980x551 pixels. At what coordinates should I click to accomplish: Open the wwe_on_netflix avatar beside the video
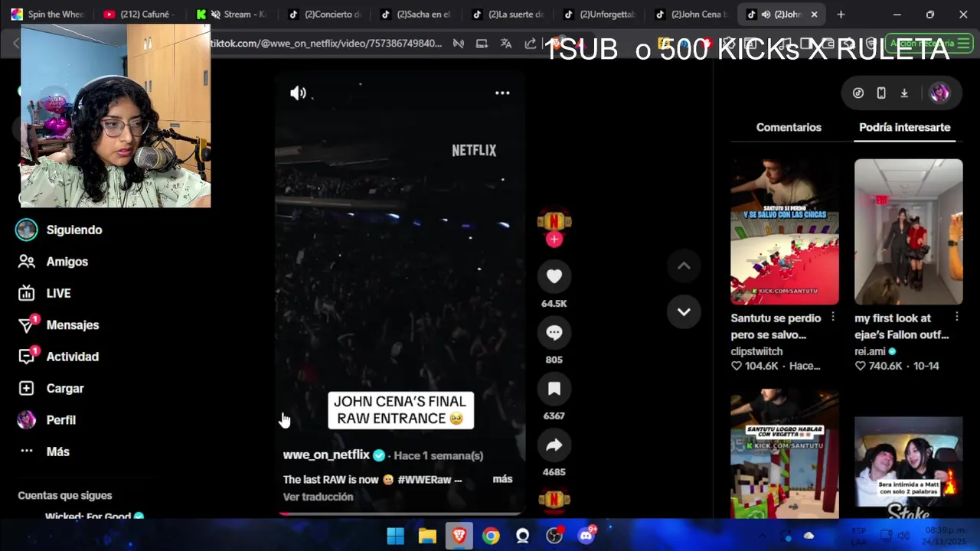tap(554, 221)
